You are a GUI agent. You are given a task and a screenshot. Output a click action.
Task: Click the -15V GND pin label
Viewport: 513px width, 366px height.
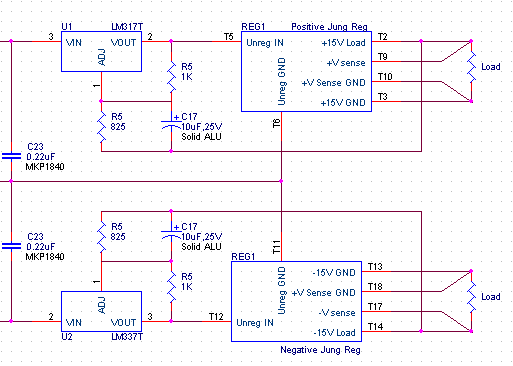click(x=334, y=273)
